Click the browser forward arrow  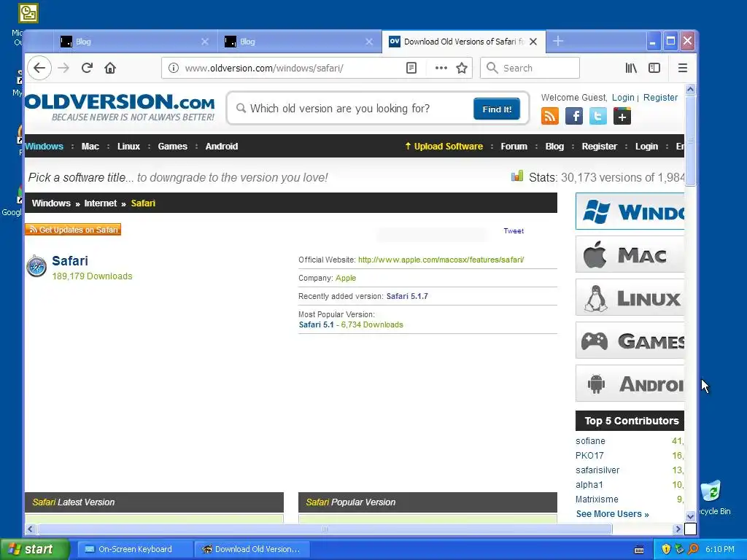click(x=63, y=68)
